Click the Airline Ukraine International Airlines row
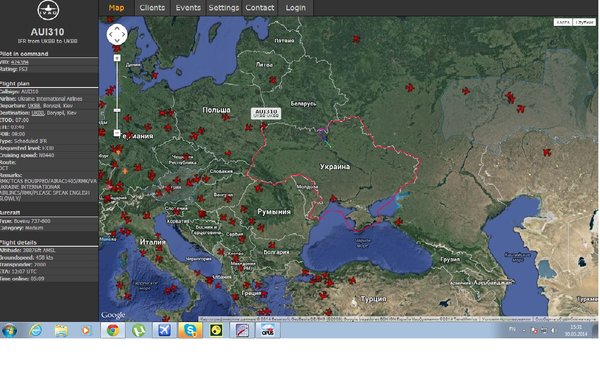600x375 pixels. click(49, 99)
